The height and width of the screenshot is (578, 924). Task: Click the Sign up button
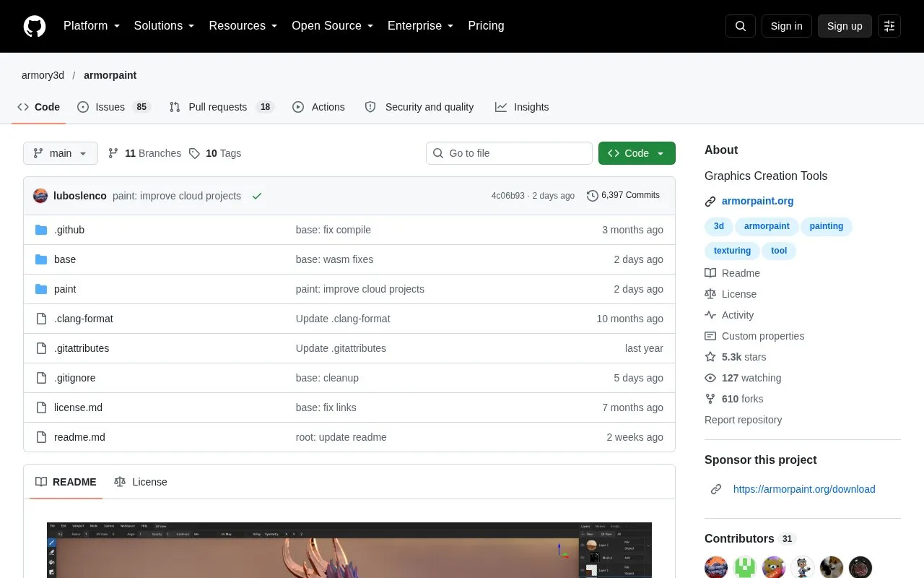(x=845, y=26)
